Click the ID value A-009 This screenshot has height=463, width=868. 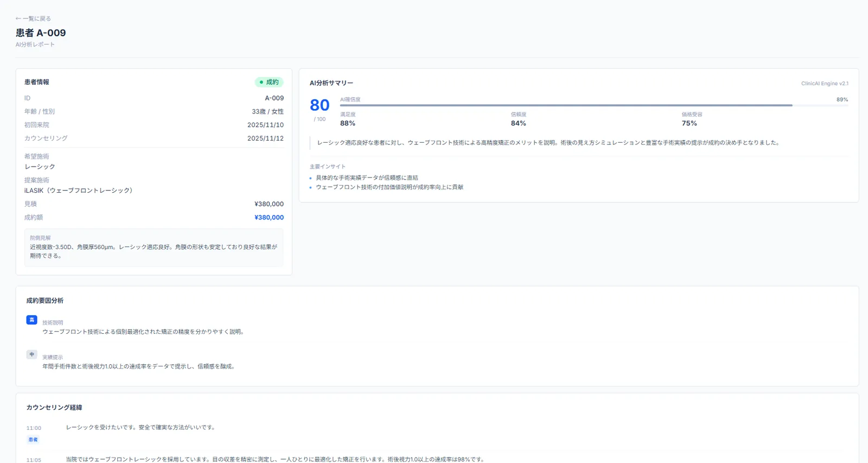tap(274, 98)
